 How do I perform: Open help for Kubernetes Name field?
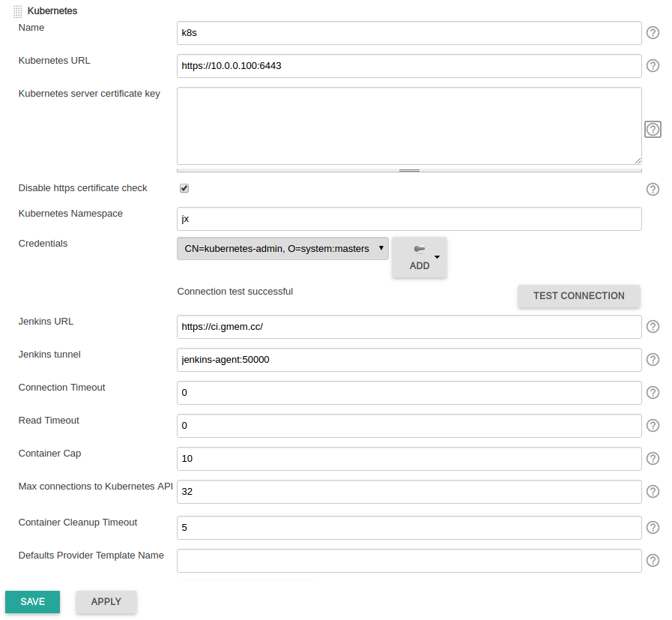pyautogui.click(x=653, y=33)
